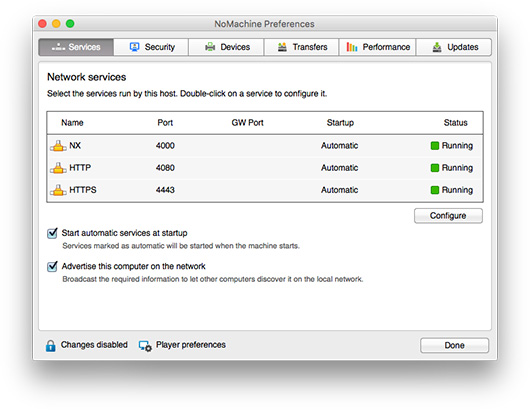
Task: Click port value 4000
Action: 165,146
